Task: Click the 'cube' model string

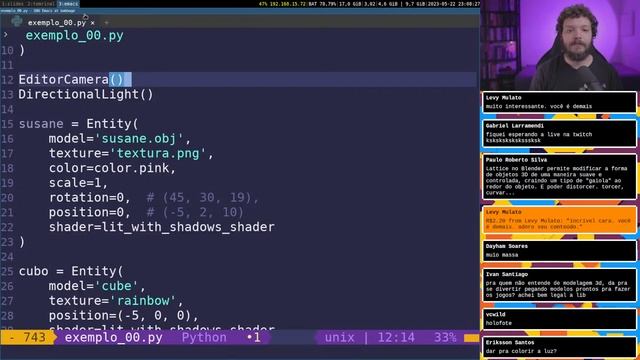Action: [116, 286]
